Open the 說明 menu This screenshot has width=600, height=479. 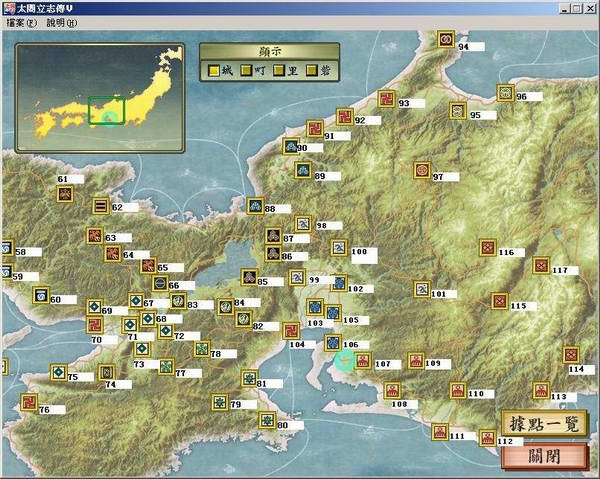pos(59,21)
